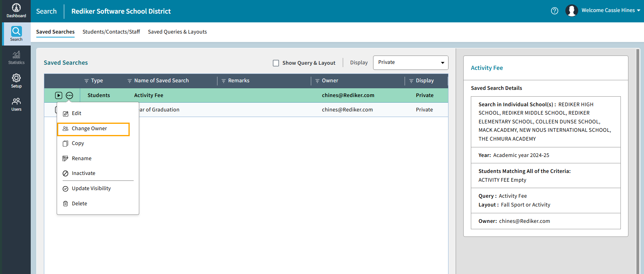Click the Activity Fee search name cell
This screenshot has height=274, width=644.
tap(148, 95)
